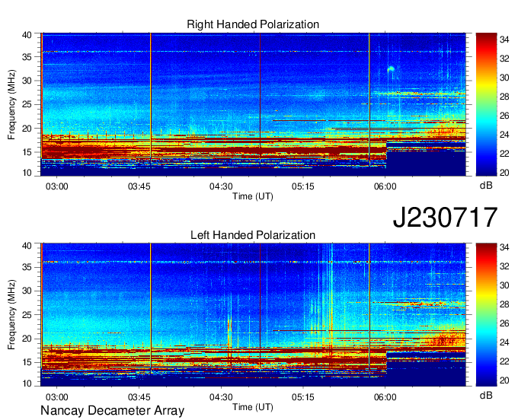518x420 pixels.
Task: Click the 06:00 tick in Left Handed plot
Action: (385, 397)
